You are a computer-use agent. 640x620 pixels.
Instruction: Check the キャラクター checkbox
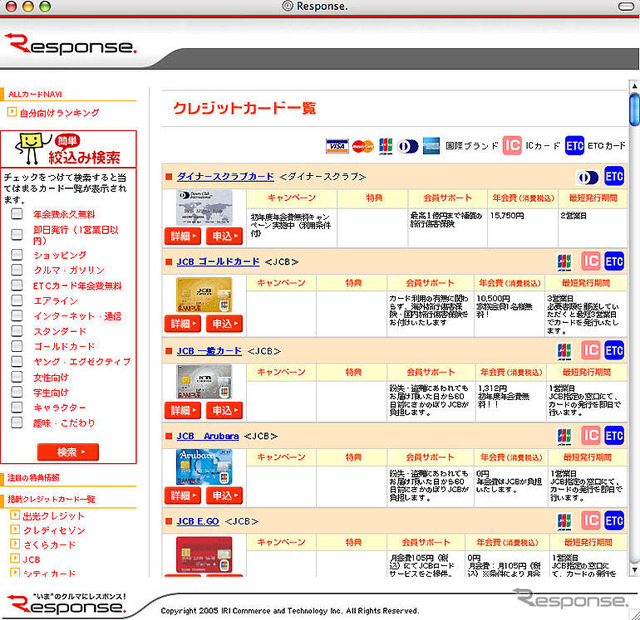(17, 407)
